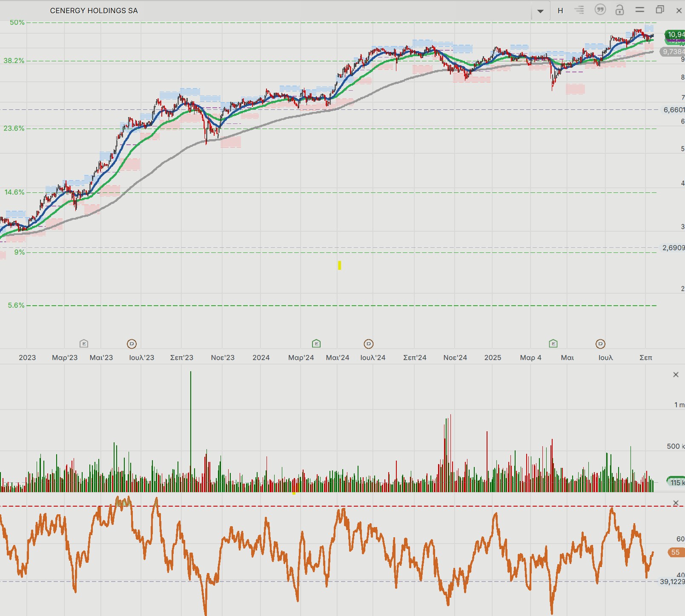
Task: Change the H timeframe selector
Action: [560, 11]
